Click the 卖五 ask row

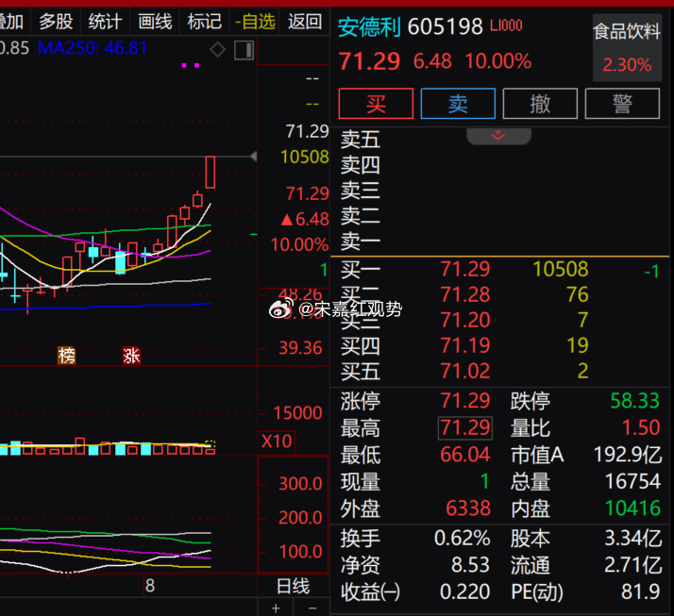tap(499, 140)
